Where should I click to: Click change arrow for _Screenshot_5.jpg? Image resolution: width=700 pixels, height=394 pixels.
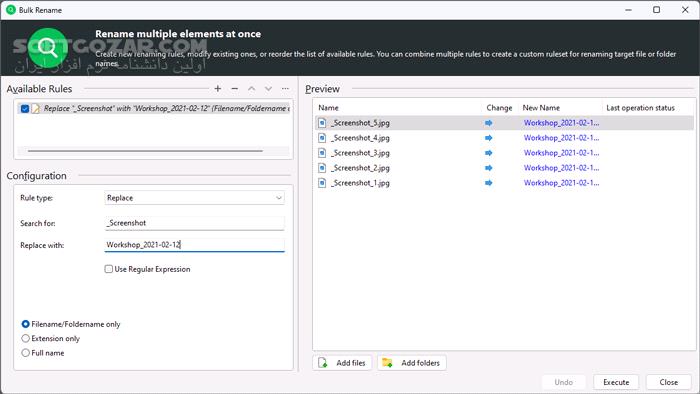click(x=489, y=123)
